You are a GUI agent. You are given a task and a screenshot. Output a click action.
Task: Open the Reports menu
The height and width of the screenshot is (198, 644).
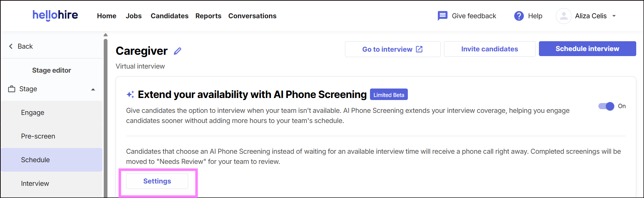pyautogui.click(x=208, y=16)
